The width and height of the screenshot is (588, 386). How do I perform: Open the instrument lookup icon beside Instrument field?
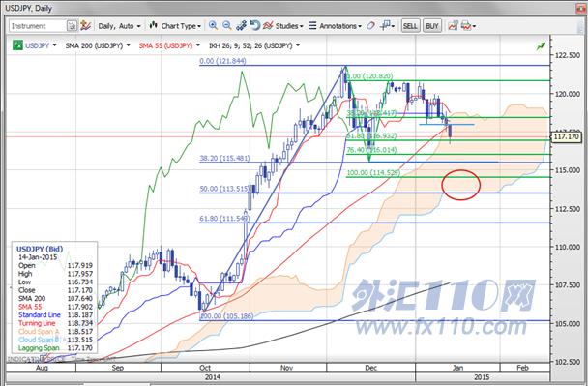coord(72,26)
